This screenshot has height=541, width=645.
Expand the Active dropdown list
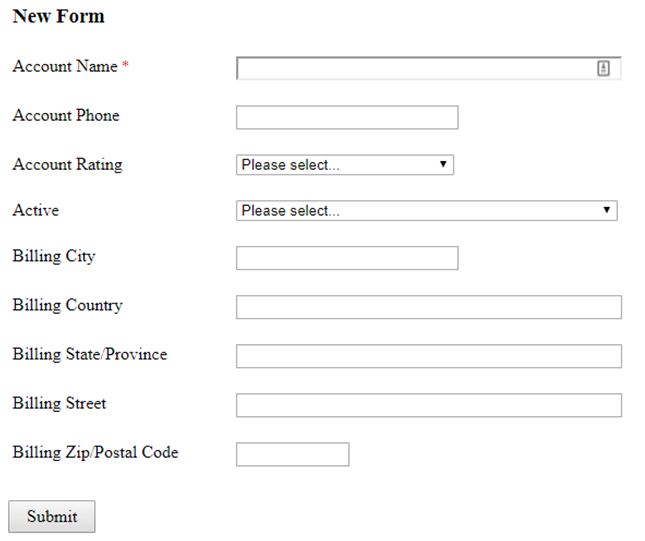[427, 211]
